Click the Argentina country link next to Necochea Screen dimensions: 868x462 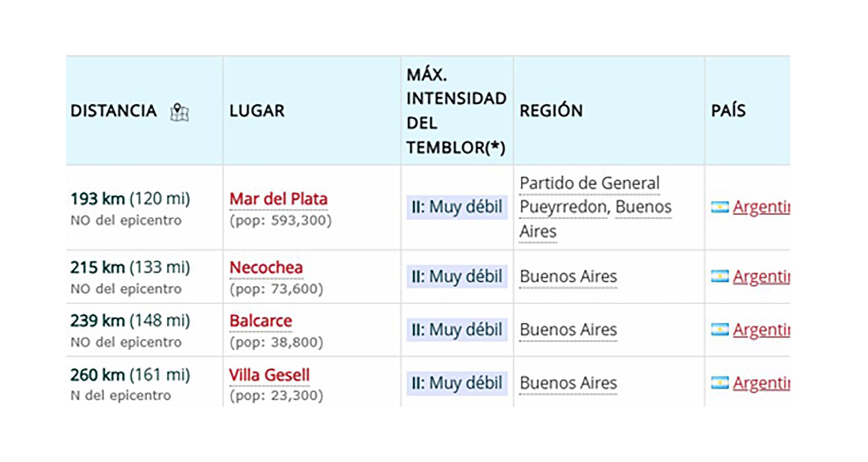click(764, 276)
